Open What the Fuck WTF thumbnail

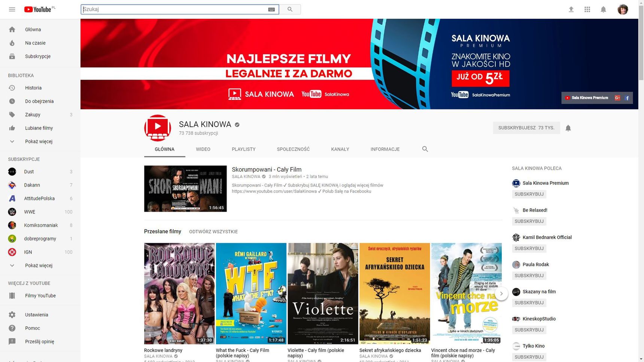(251, 294)
